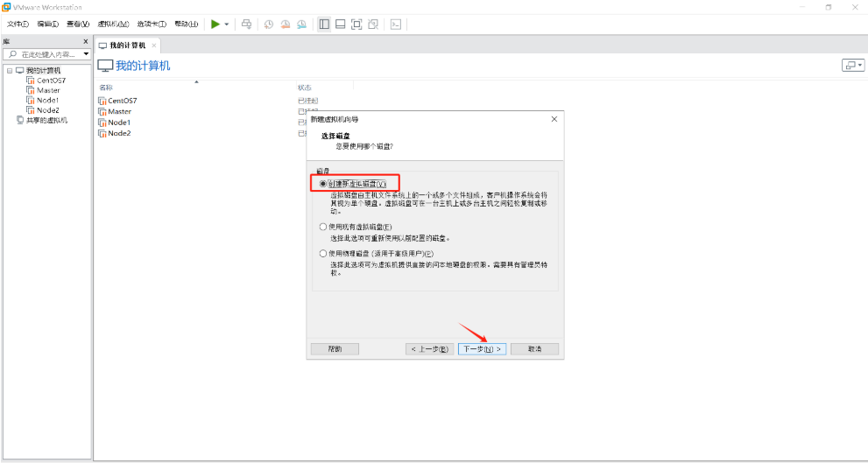Image resolution: width=868 pixels, height=463 pixels.
Task: Open the snapshot manager icon
Action: point(301,24)
